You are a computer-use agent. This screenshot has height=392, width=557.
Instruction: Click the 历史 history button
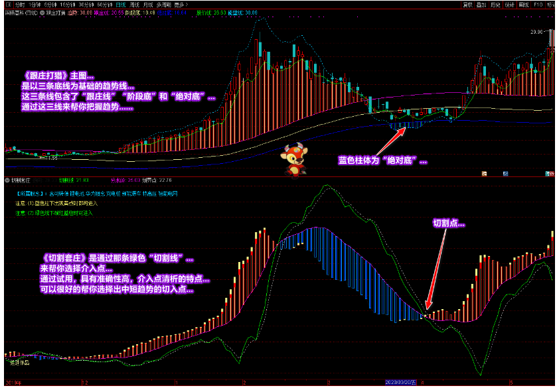(495, 4)
